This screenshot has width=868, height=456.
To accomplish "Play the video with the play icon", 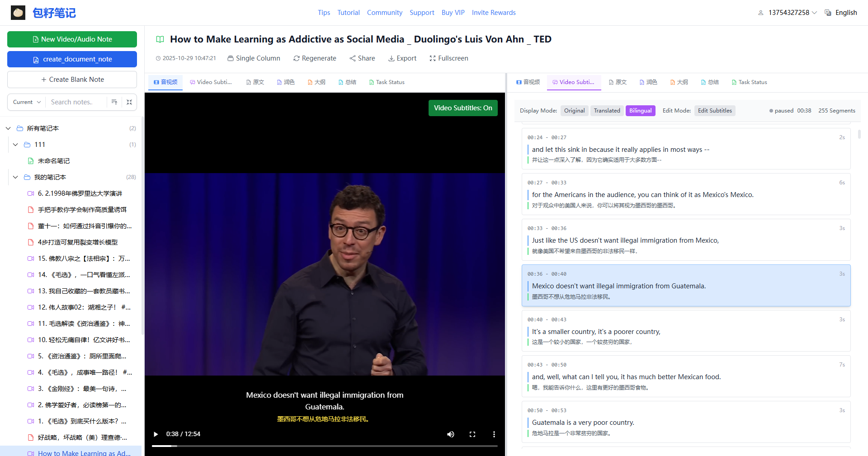I will point(156,434).
